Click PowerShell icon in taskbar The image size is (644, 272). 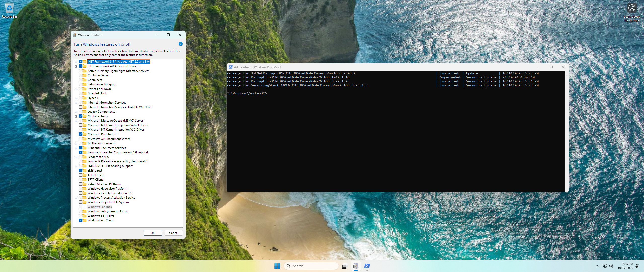367,266
